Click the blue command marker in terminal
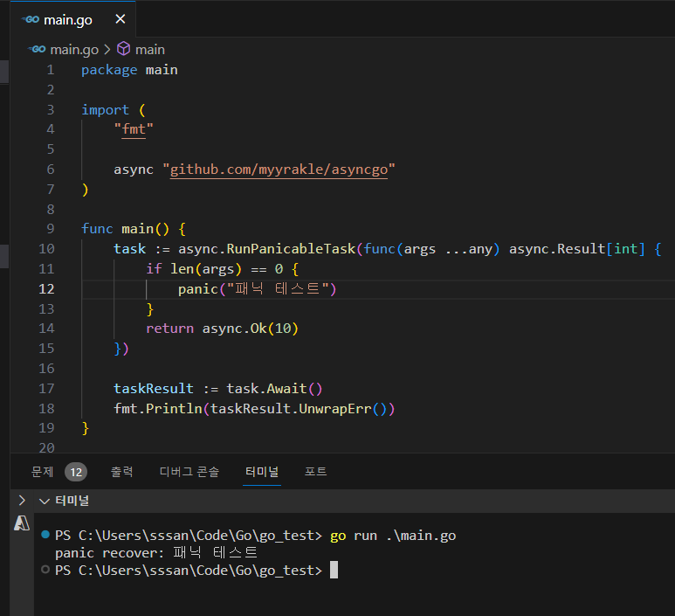 45,535
